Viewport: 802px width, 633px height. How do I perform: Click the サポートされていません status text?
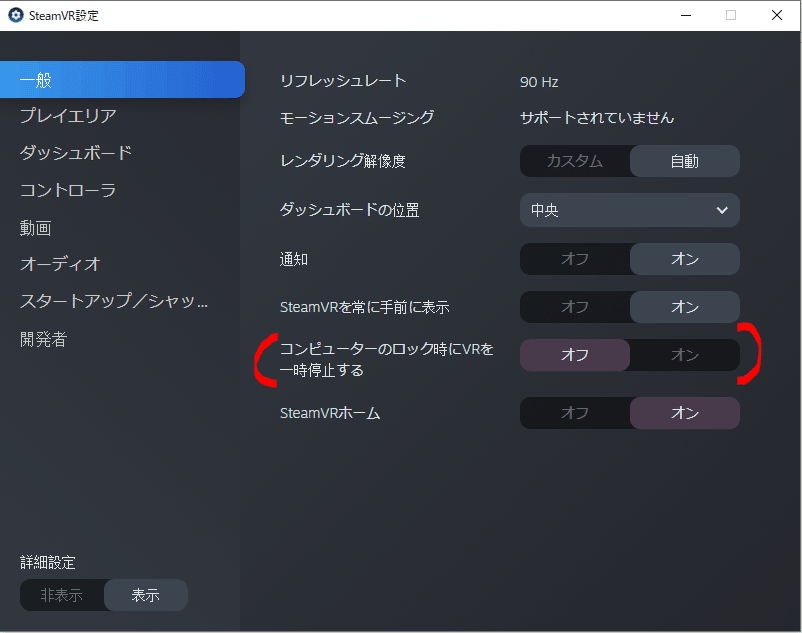tap(597, 118)
